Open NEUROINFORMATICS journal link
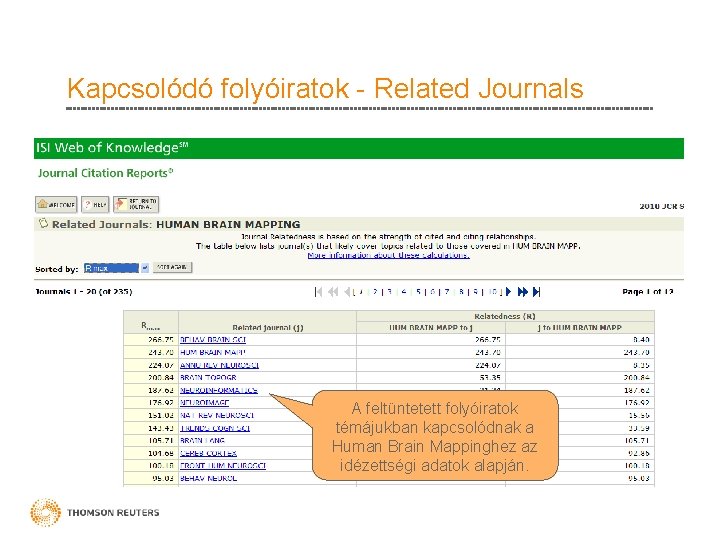This screenshot has width=720, height=540. [219, 390]
